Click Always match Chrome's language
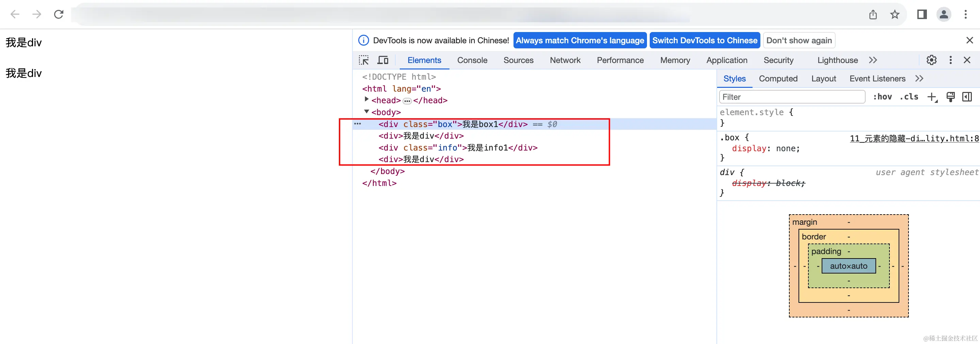The width and height of the screenshot is (980, 344). pos(580,40)
